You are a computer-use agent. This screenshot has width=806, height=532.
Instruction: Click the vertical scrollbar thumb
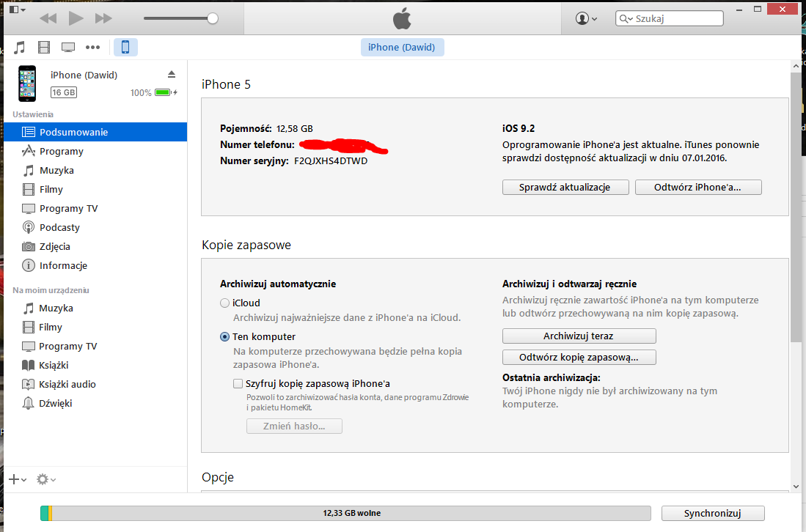(x=796, y=207)
